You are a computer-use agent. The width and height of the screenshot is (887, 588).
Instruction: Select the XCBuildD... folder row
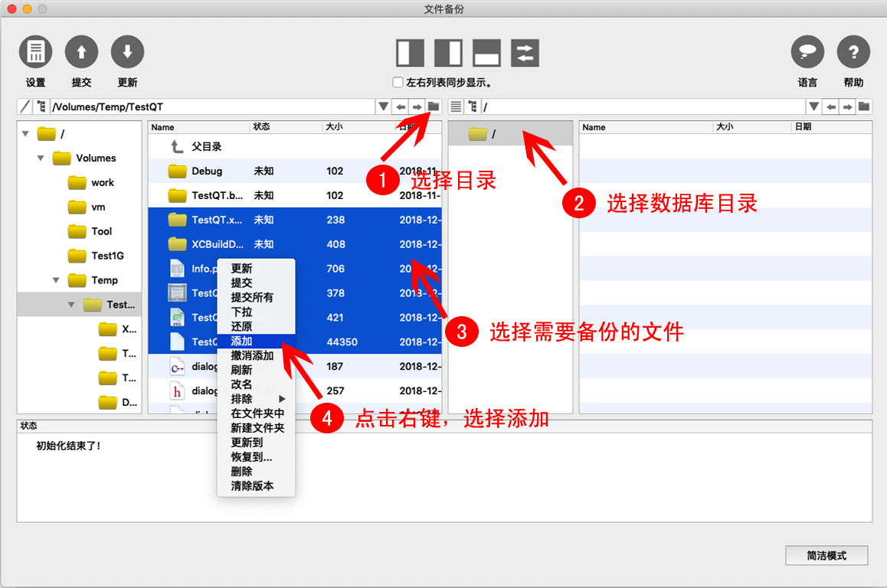click(295, 244)
